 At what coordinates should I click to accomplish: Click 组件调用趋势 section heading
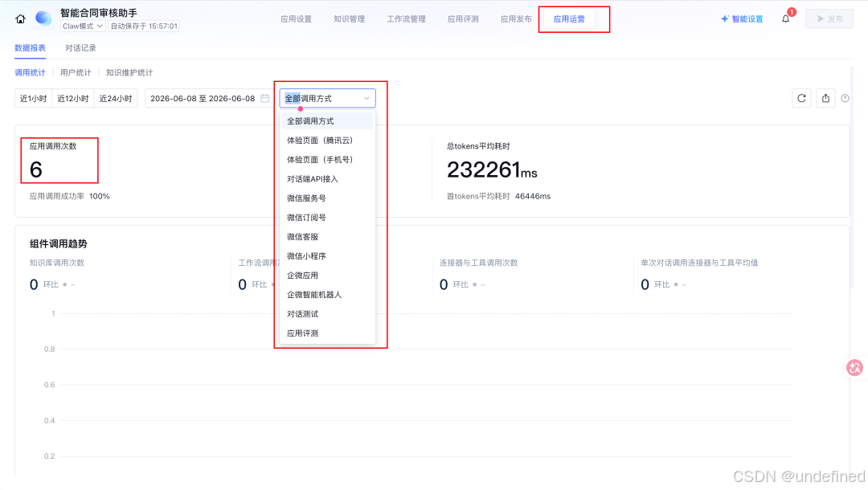[58, 244]
